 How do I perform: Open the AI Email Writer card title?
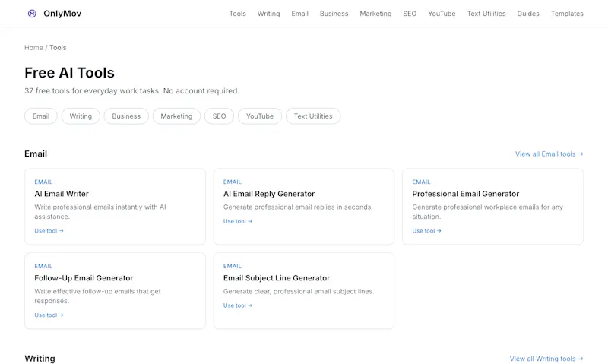coord(62,194)
